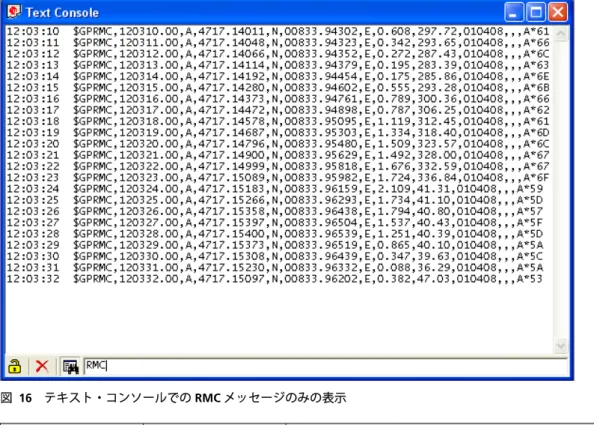This screenshot has width=594, height=425.
Task: Select the log line at 12:03:16
Action: [x=278, y=99]
